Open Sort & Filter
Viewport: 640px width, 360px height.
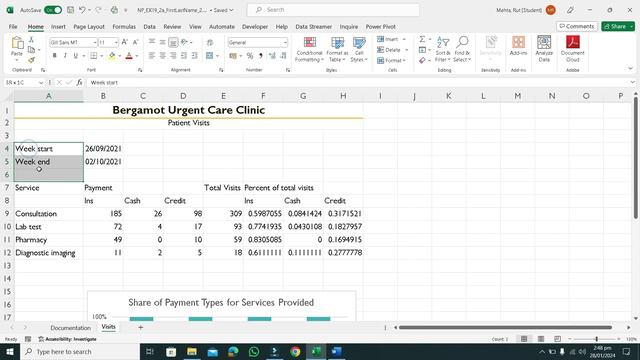coord(443,49)
